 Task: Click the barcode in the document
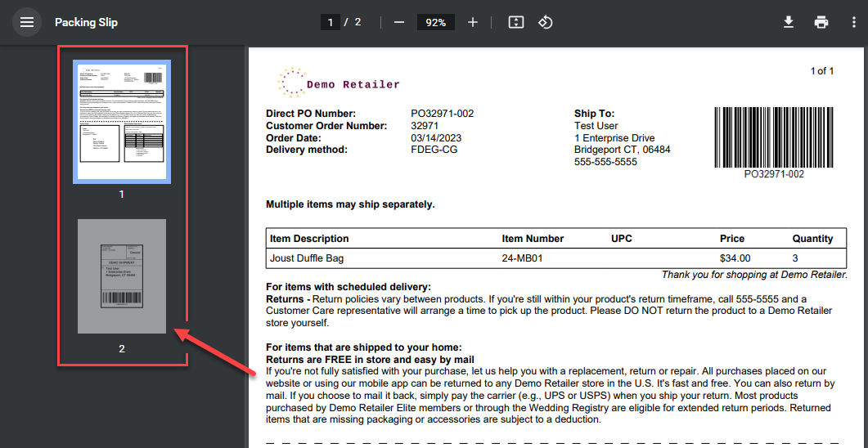coord(773,137)
